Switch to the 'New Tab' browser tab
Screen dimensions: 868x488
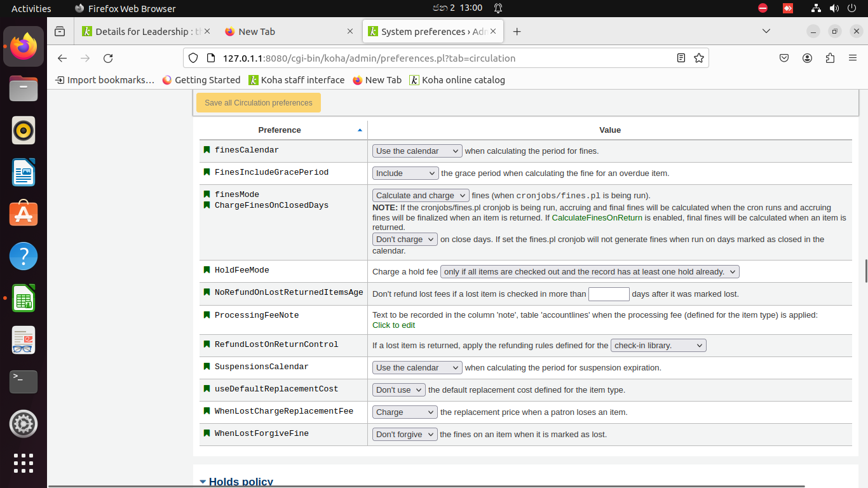[257, 31]
